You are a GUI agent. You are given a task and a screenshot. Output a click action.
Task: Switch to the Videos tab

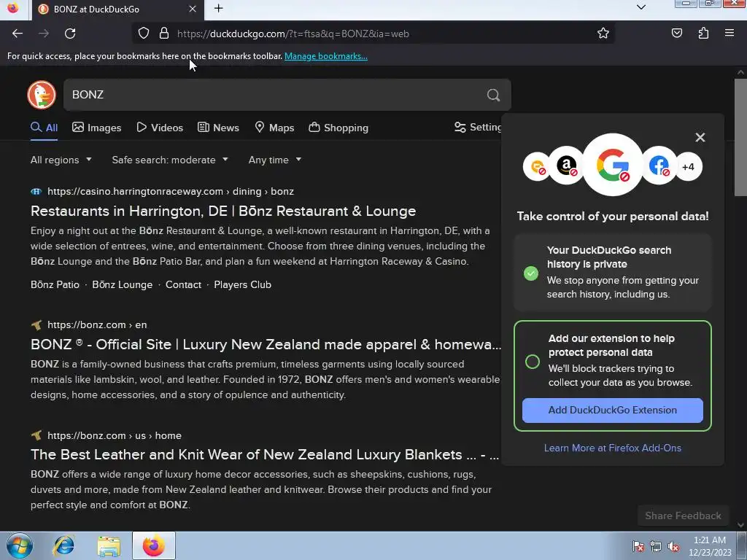160,128
